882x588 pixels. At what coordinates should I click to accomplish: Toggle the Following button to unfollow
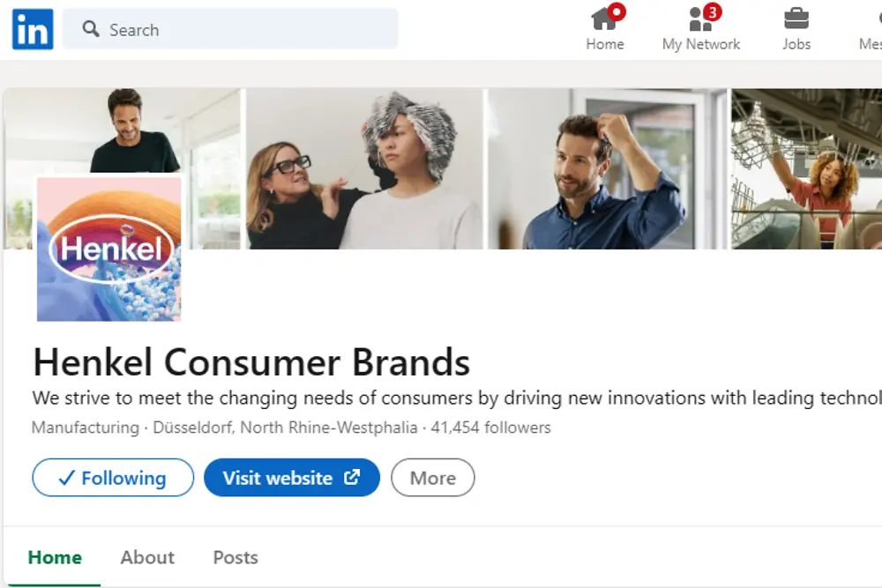113,478
